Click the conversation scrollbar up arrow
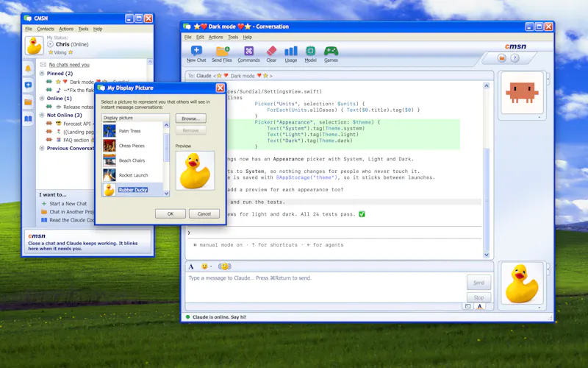 (x=487, y=85)
